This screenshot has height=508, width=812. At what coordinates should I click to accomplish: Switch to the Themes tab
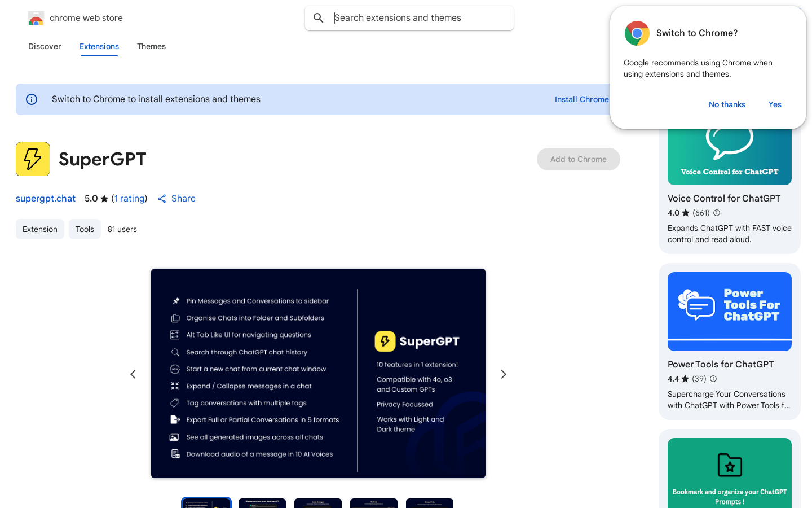(151, 46)
